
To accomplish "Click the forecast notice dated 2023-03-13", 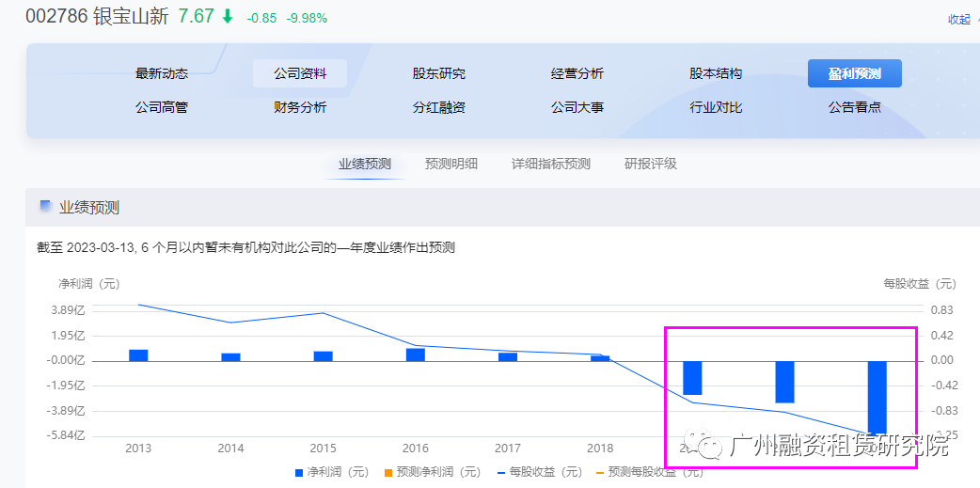I will 245,248.
